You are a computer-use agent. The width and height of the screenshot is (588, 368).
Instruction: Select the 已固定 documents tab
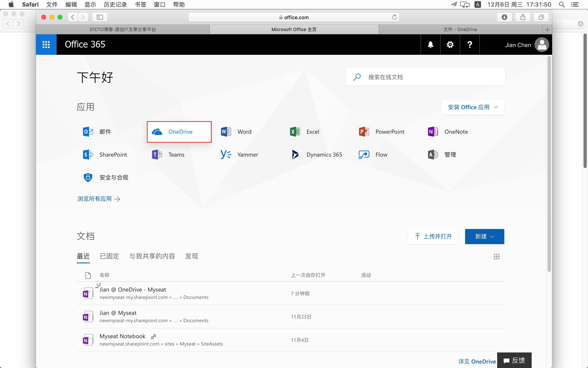pyautogui.click(x=110, y=256)
